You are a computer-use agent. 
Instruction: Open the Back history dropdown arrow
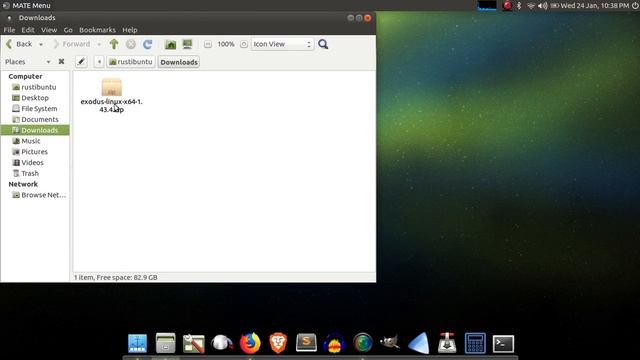click(x=41, y=44)
